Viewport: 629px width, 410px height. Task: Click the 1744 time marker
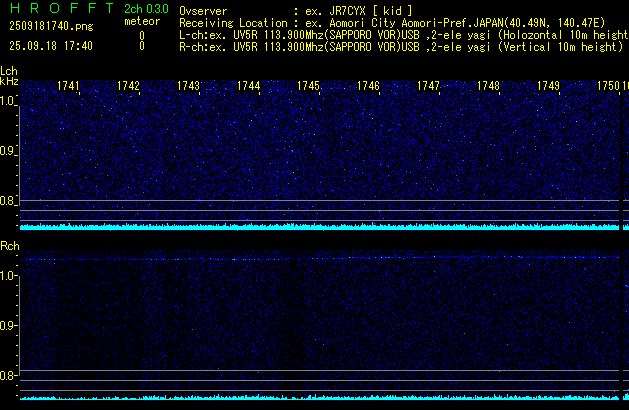[248, 87]
